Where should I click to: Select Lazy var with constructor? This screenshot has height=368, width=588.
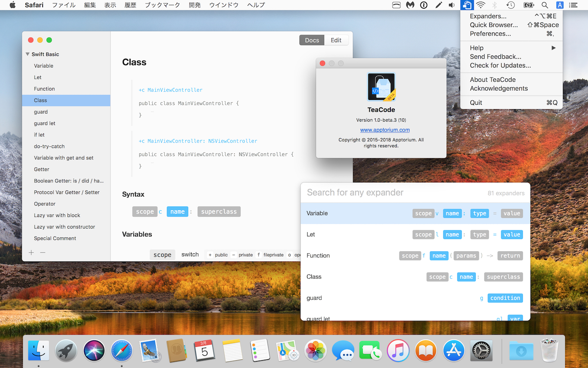[x=66, y=226]
